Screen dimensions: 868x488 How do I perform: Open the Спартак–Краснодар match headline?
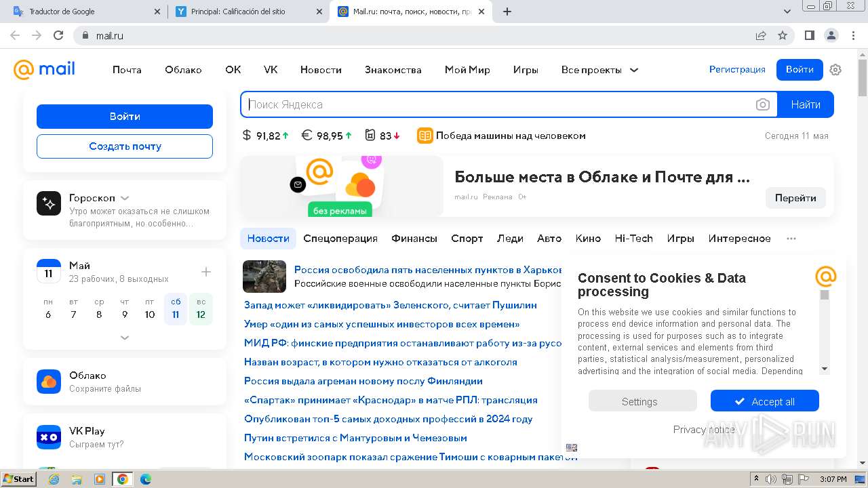(391, 400)
